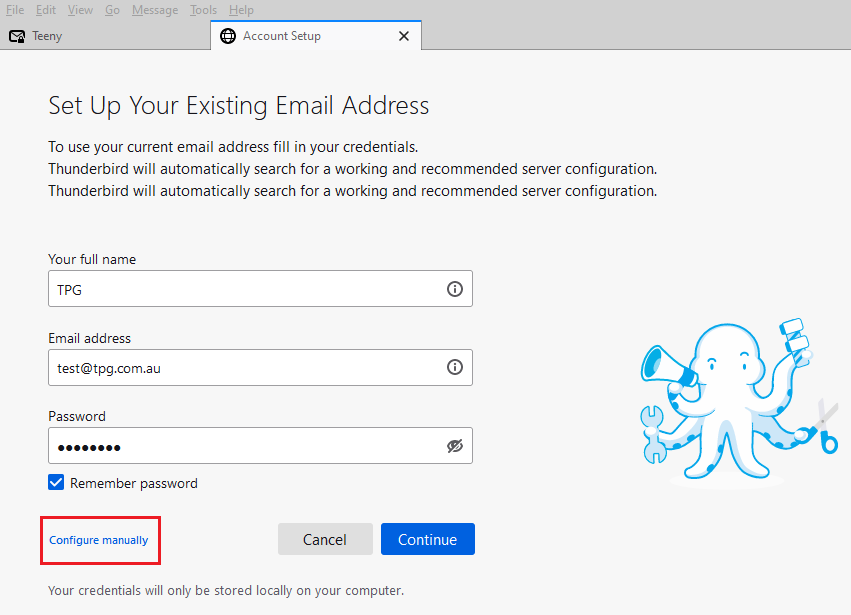This screenshot has width=851, height=615.
Task: Click inside the Email address input field
Action: (x=250, y=367)
